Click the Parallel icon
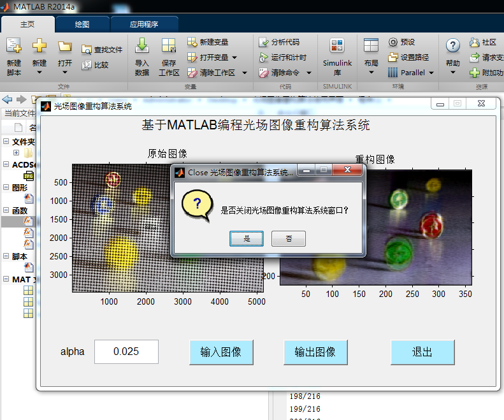Screen dimensions: 504x420 coord(392,73)
